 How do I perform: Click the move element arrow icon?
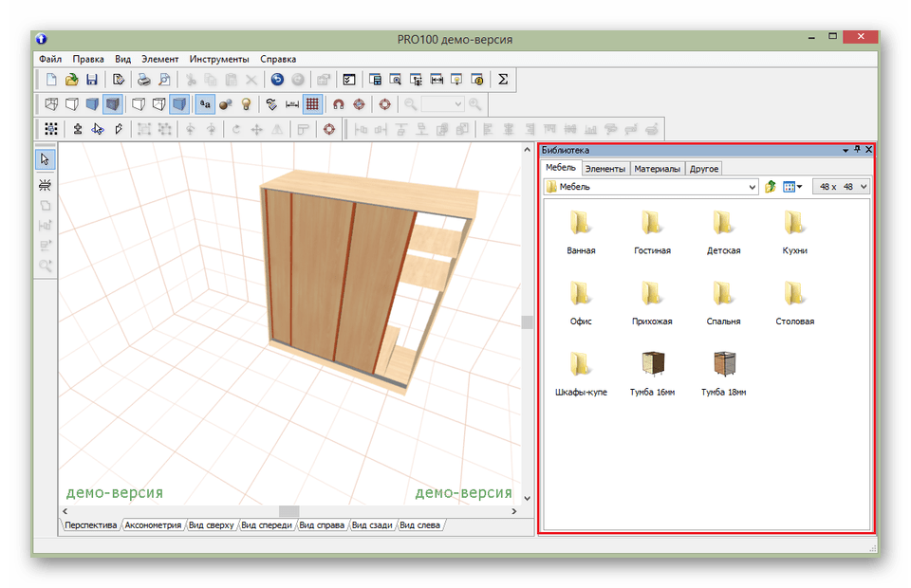point(98,129)
